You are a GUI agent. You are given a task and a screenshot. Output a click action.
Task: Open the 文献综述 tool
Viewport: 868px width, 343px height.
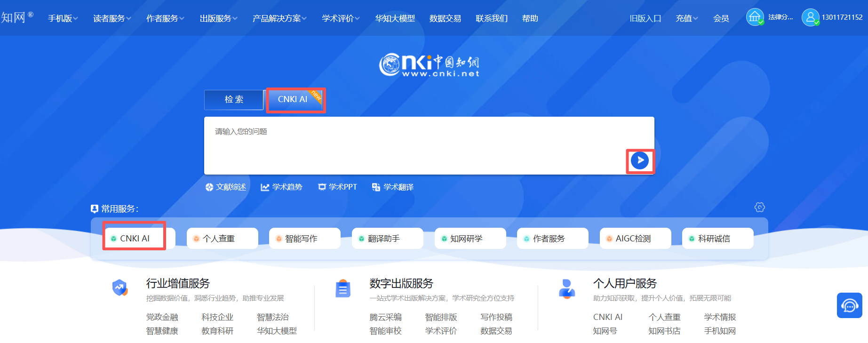point(225,187)
